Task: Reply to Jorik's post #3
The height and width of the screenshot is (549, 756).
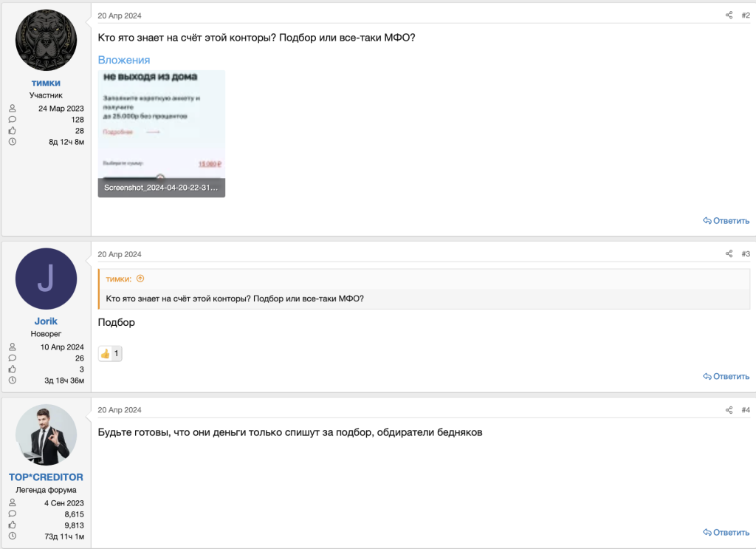Action: point(726,376)
